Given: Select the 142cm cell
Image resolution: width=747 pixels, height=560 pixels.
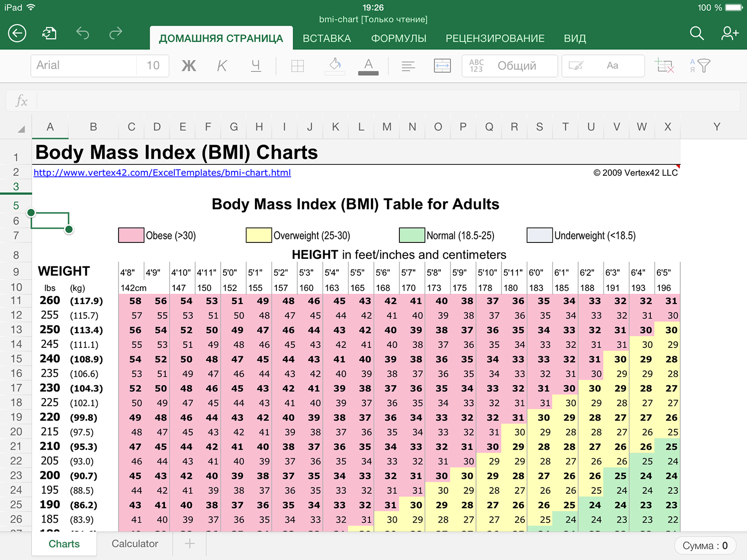Looking at the screenshot, I should click(133, 288).
